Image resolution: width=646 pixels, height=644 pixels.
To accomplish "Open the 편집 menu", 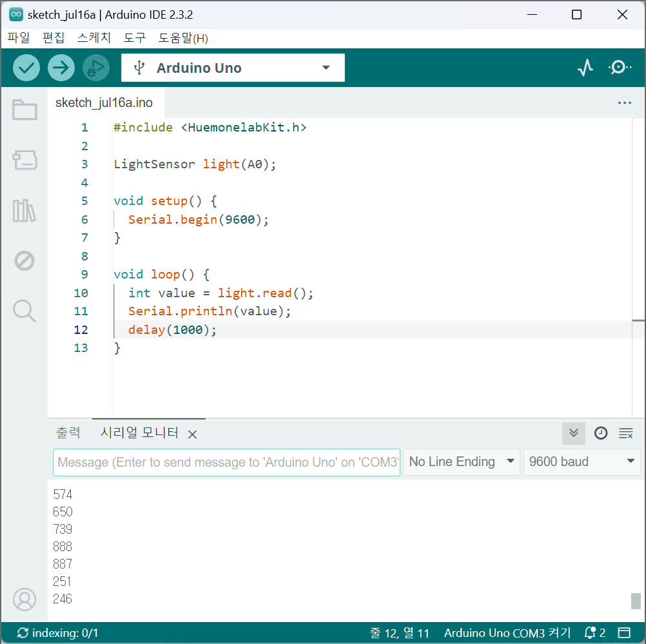I will (x=54, y=38).
